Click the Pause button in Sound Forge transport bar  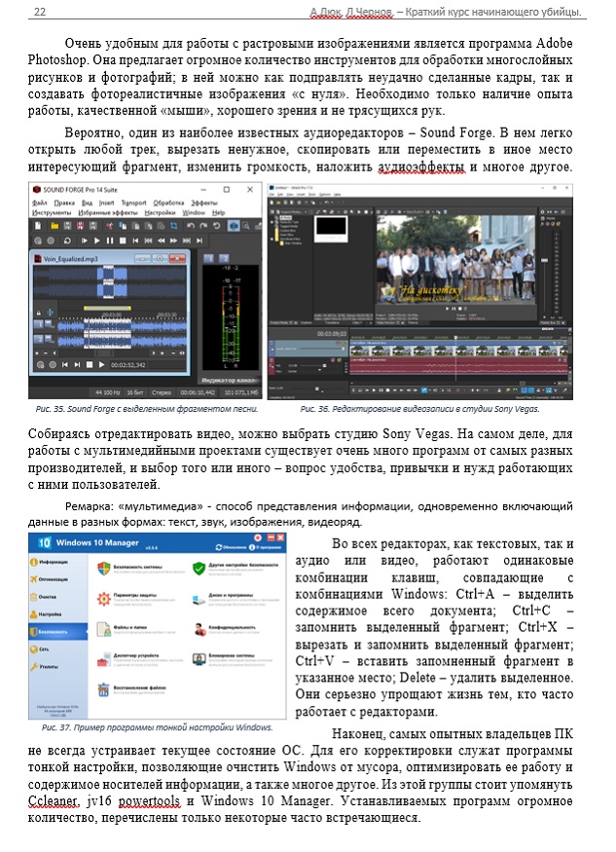pyautogui.click(x=110, y=240)
